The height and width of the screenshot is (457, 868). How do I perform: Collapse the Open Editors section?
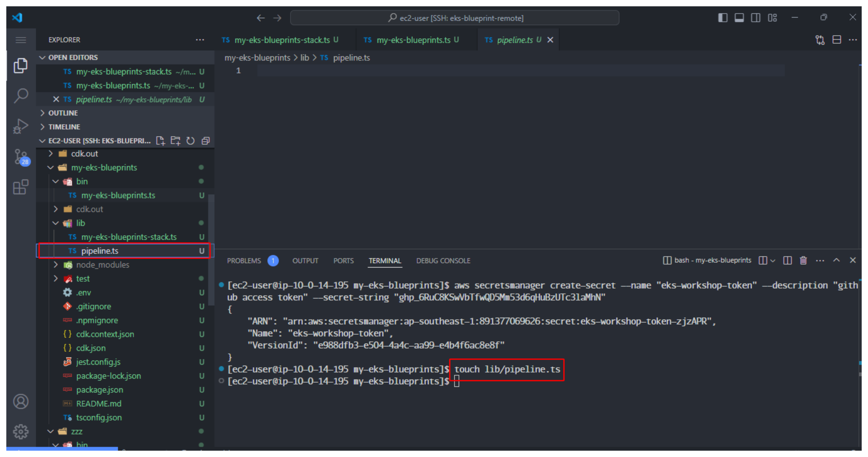tap(125, 58)
